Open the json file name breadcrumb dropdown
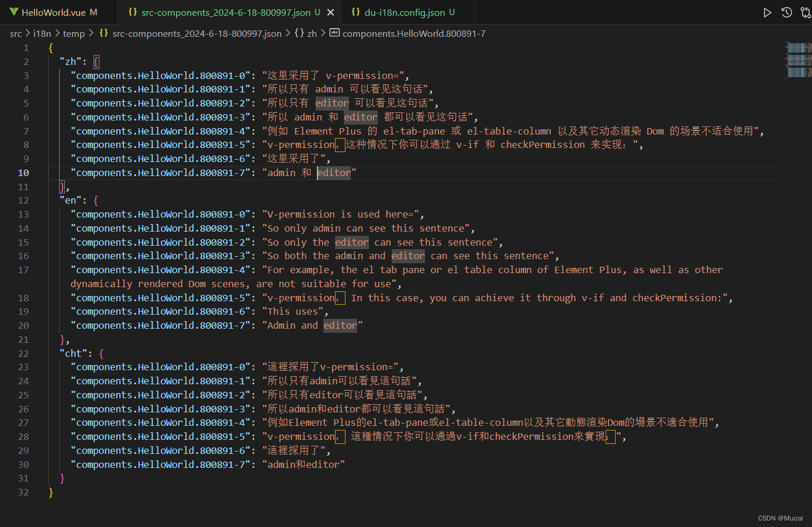The height and width of the screenshot is (527, 812). tap(197, 34)
